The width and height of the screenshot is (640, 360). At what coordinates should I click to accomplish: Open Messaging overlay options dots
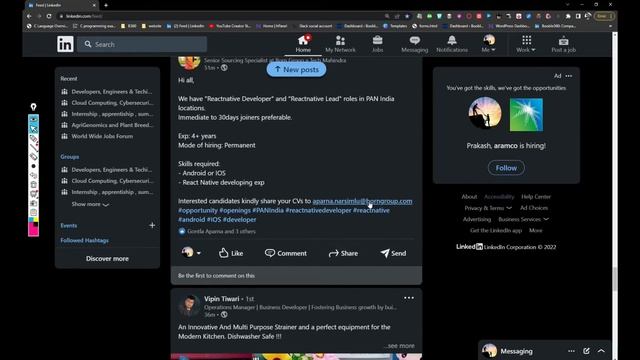[x=571, y=351]
